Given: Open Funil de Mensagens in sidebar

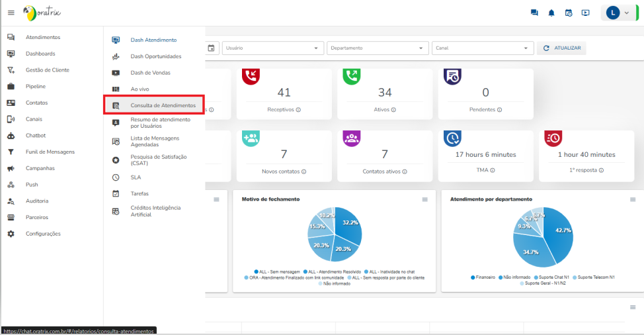Looking at the screenshot, I should 50,152.
